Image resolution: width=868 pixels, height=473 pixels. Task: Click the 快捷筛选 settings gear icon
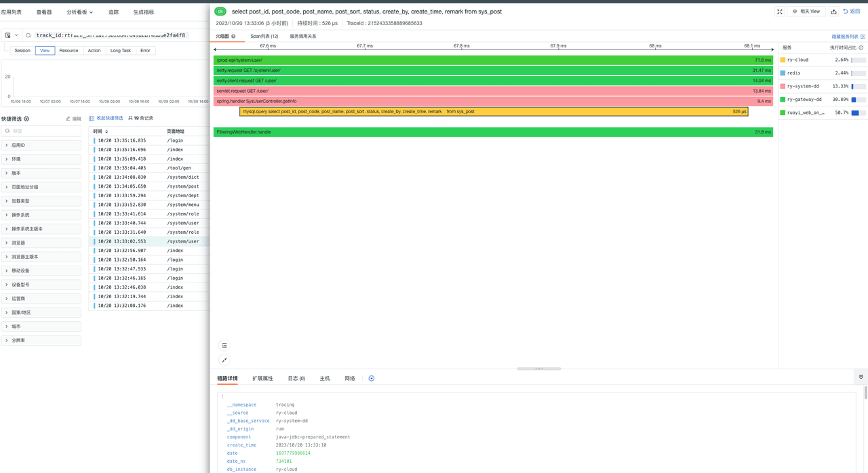26,119
